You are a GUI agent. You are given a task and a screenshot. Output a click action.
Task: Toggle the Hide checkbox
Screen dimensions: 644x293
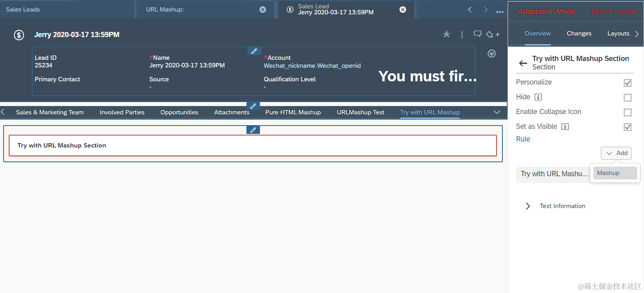tap(628, 98)
